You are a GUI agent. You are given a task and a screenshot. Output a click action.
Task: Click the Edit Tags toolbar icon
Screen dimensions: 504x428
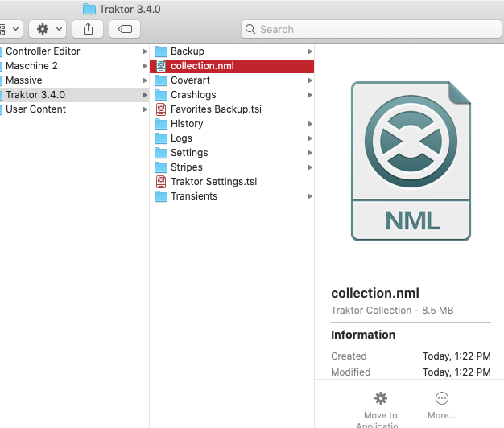point(125,29)
